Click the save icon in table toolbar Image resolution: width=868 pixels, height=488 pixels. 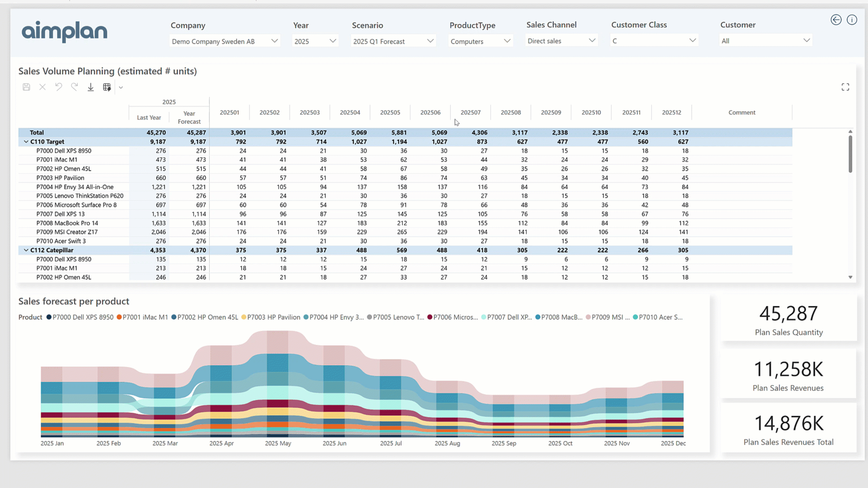point(26,87)
